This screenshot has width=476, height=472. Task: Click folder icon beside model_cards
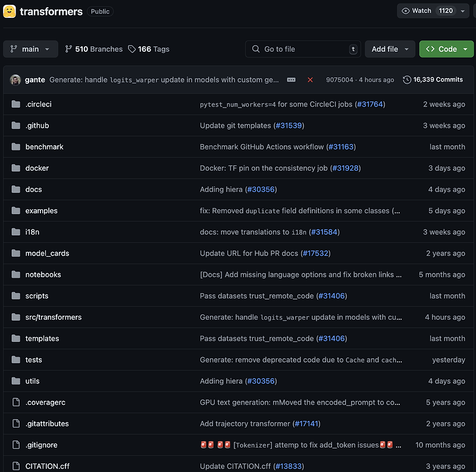click(x=16, y=253)
